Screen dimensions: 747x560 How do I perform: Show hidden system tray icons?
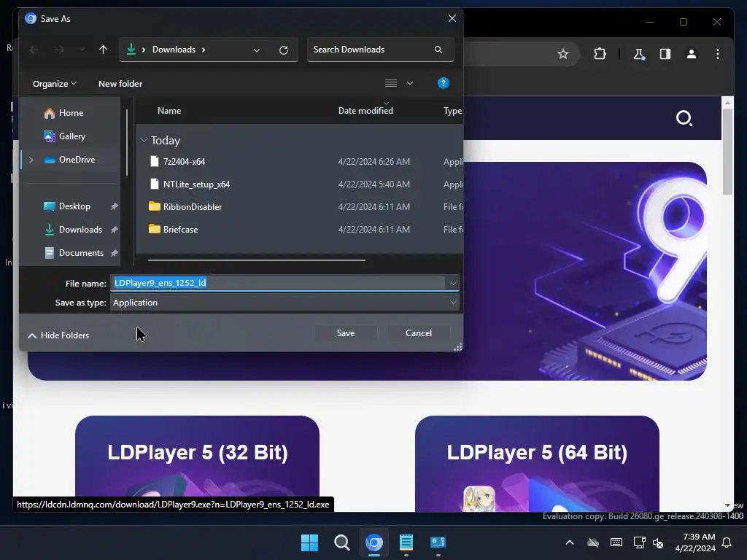tap(569, 542)
